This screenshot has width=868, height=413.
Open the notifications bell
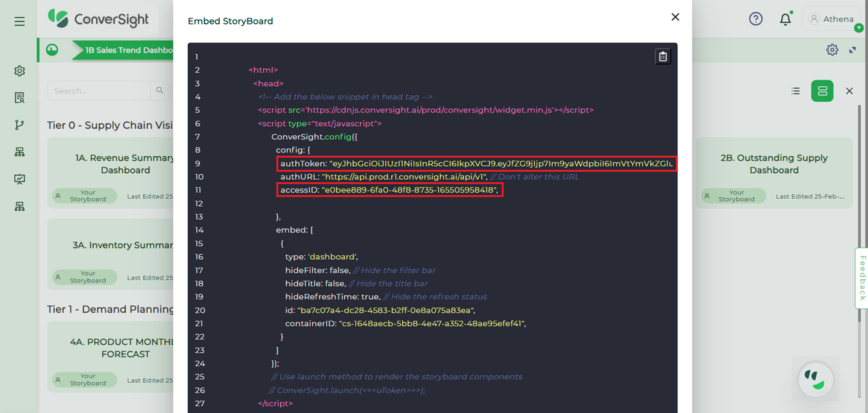click(x=786, y=19)
